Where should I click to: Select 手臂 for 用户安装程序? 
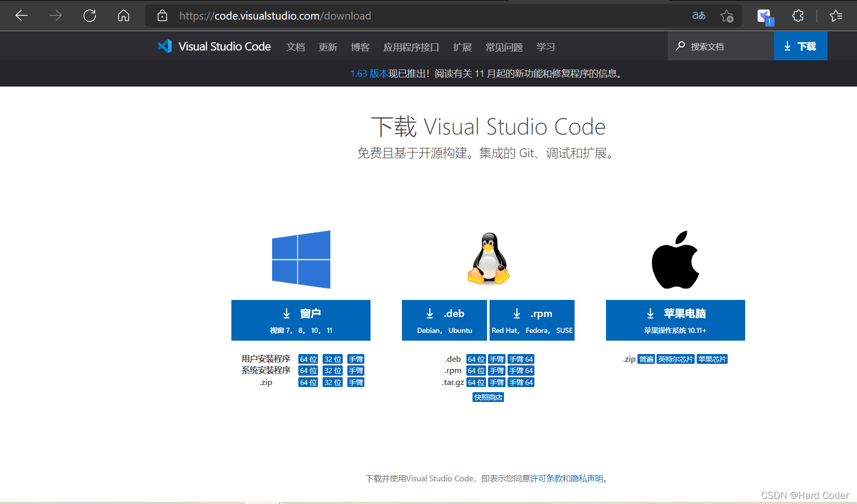pyautogui.click(x=356, y=359)
